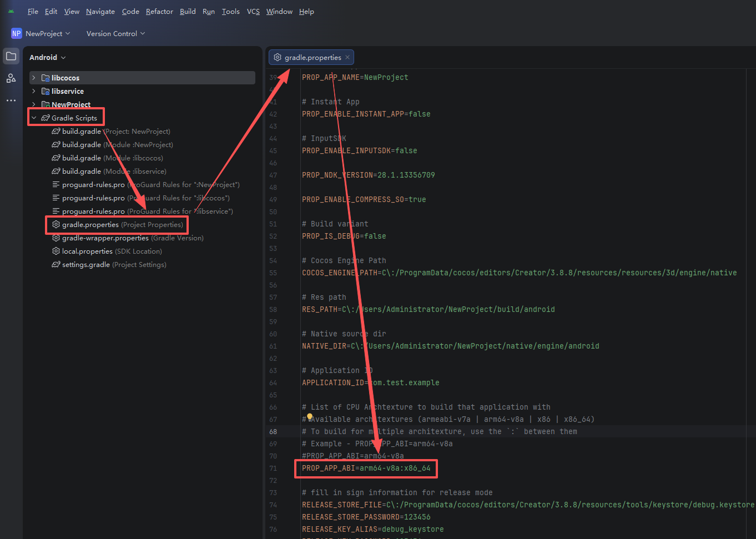Click line number 55 in the gutter
756x539 pixels.
[273, 273]
